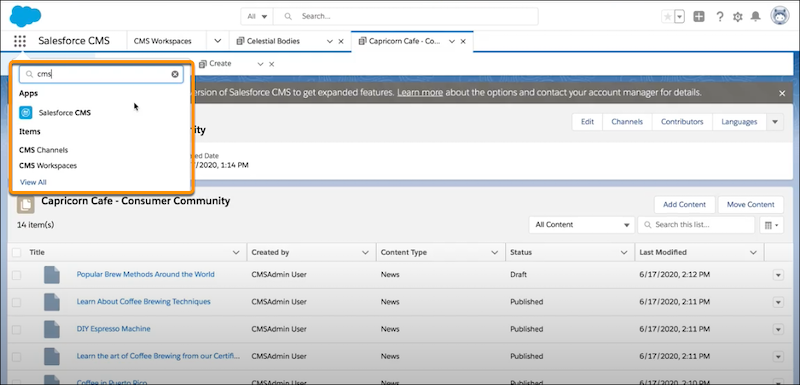
Task: Open the App Launcher grid icon
Action: [20, 41]
